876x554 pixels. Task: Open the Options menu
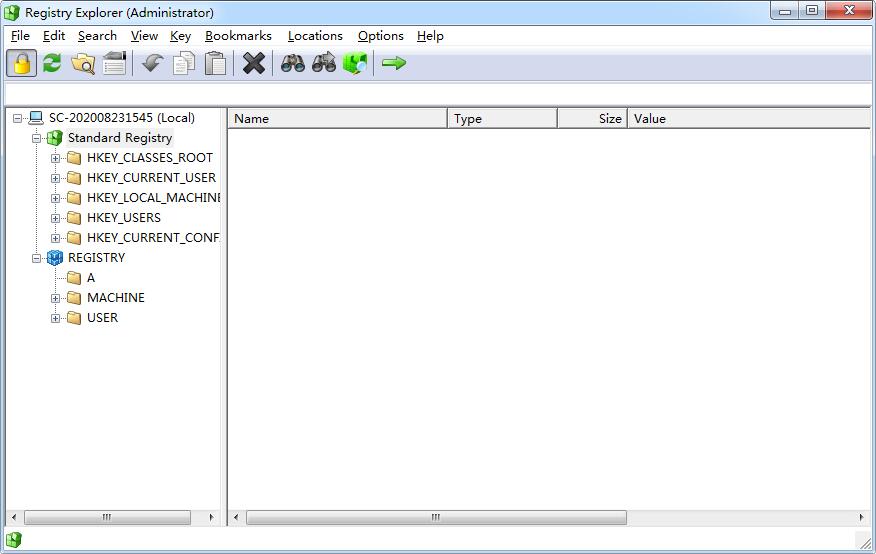[x=380, y=36]
